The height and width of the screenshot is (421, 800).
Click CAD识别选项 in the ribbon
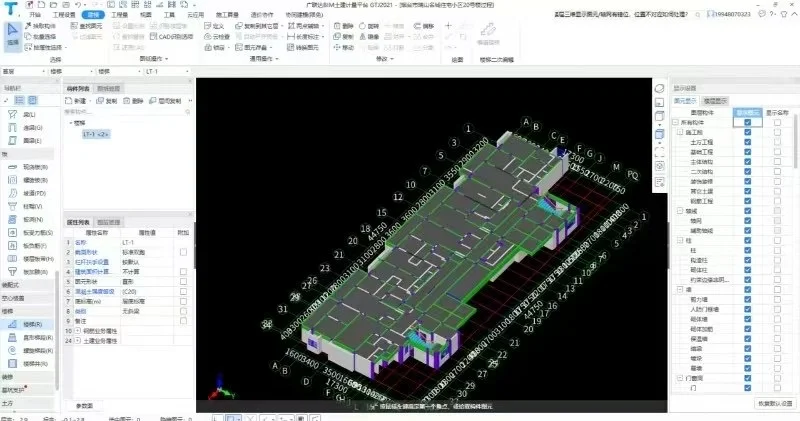(172, 36)
